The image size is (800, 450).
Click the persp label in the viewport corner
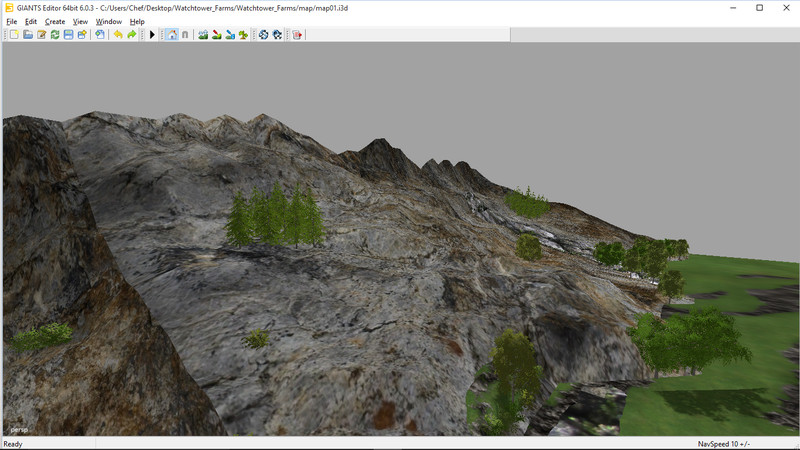point(18,429)
